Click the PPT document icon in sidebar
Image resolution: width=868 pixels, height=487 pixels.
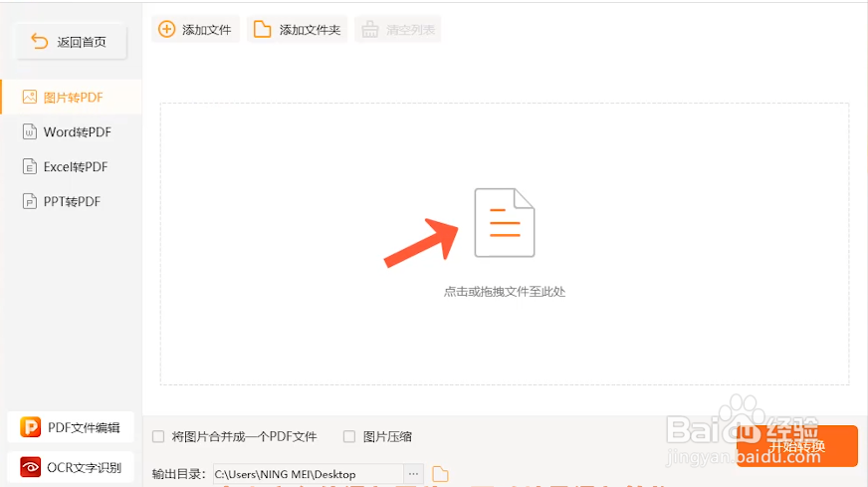(29, 201)
